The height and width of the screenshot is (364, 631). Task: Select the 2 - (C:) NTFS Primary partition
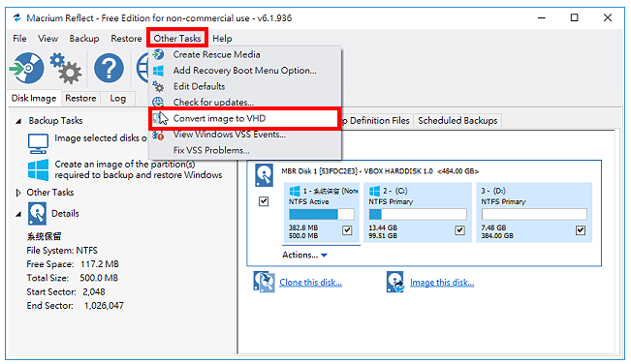(x=418, y=212)
